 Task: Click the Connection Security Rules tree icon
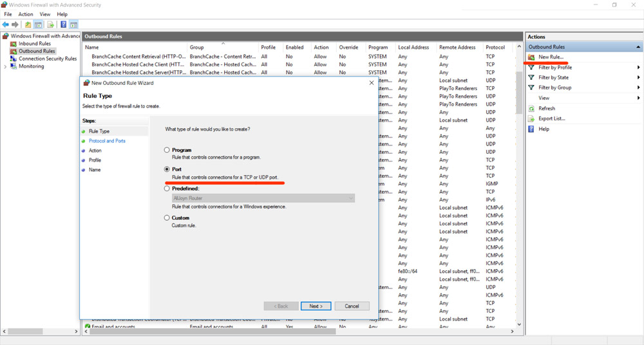(x=14, y=59)
